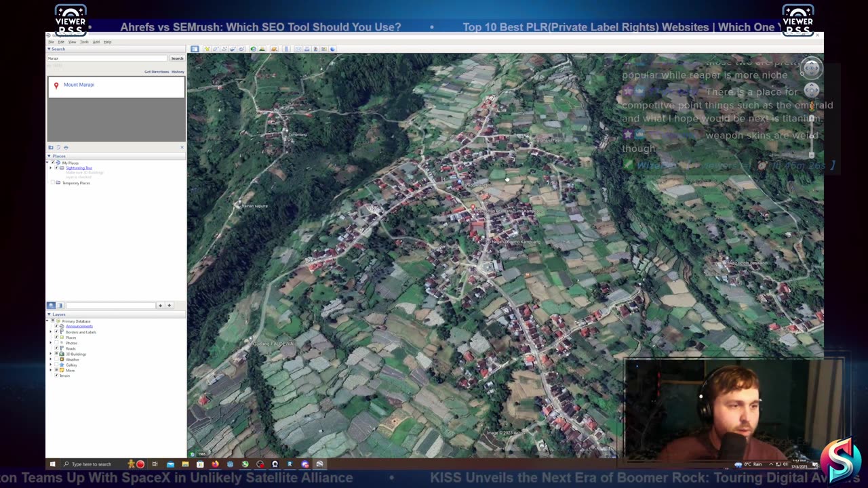Open the Tools menu

(84, 42)
